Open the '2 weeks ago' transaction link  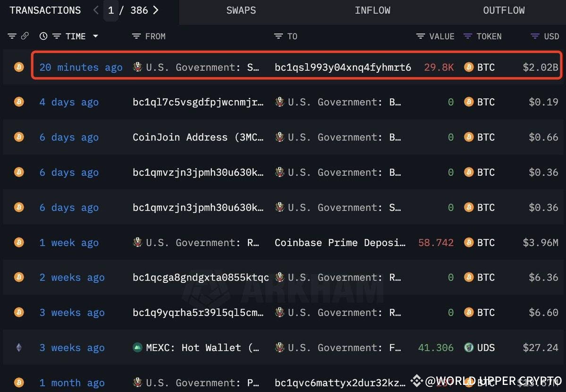pos(72,278)
